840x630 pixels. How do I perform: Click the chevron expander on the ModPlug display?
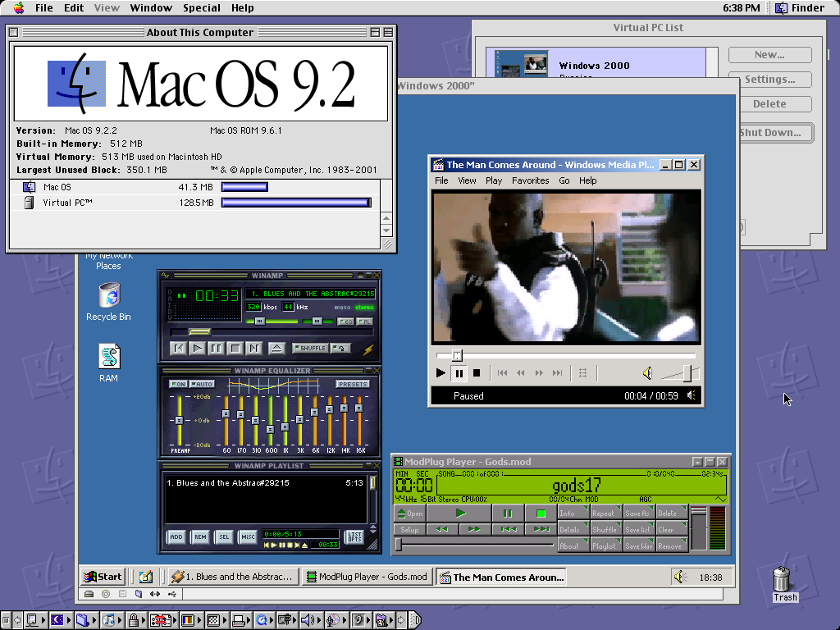pyautogui.click(x=721, y=499)
